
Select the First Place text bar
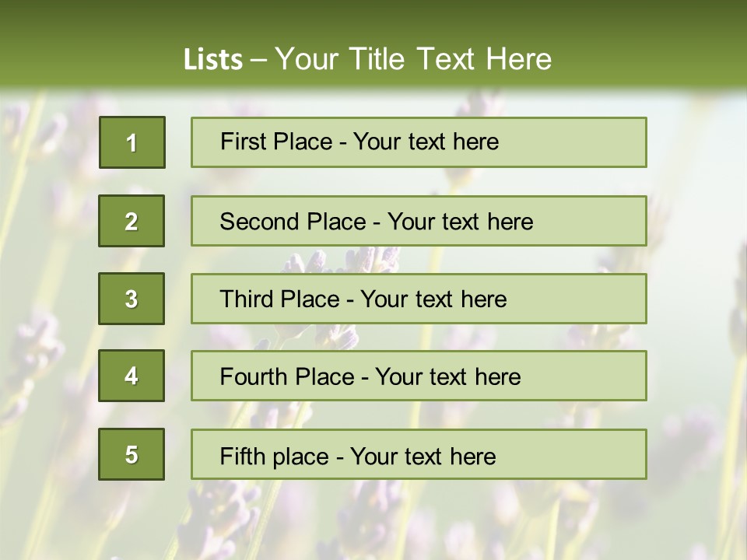tap(419, 142)
